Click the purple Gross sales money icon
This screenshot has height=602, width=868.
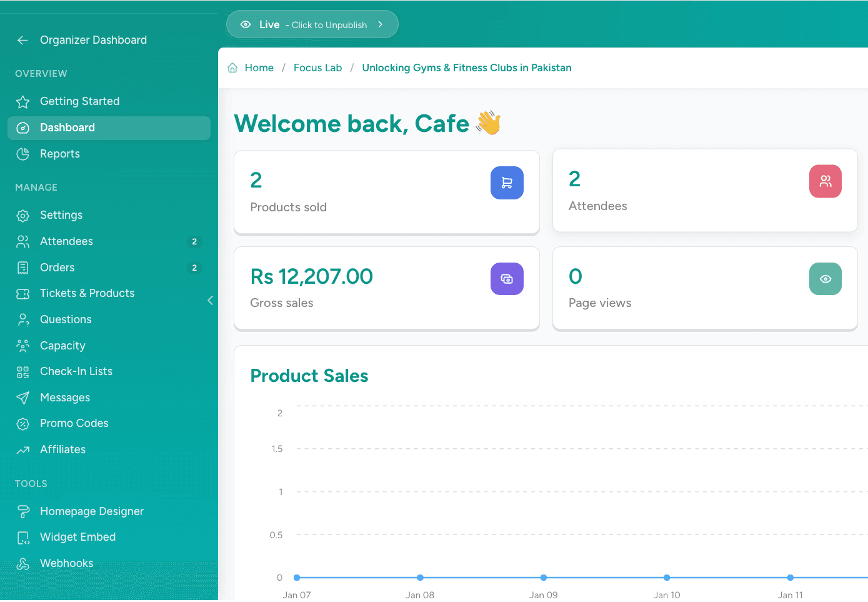[507, 279]
